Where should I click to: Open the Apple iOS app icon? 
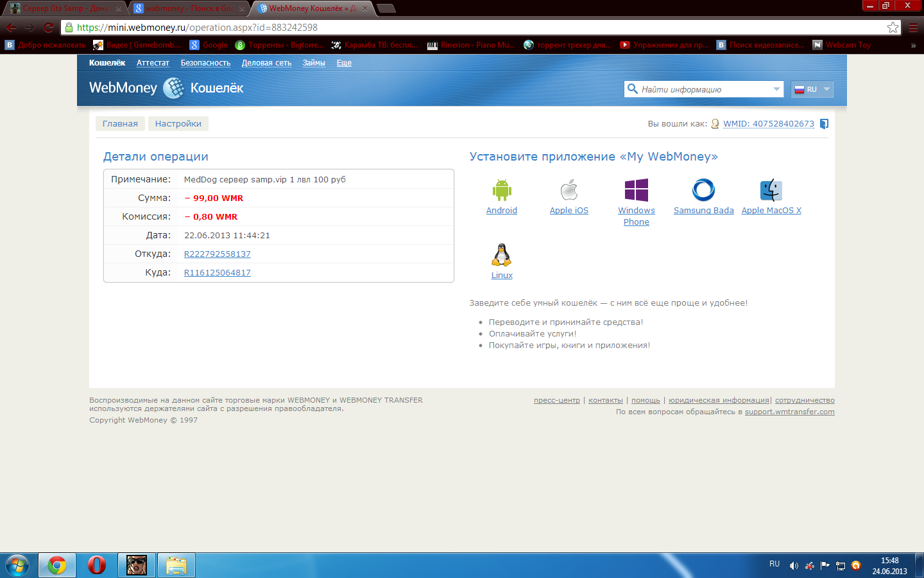569,190
